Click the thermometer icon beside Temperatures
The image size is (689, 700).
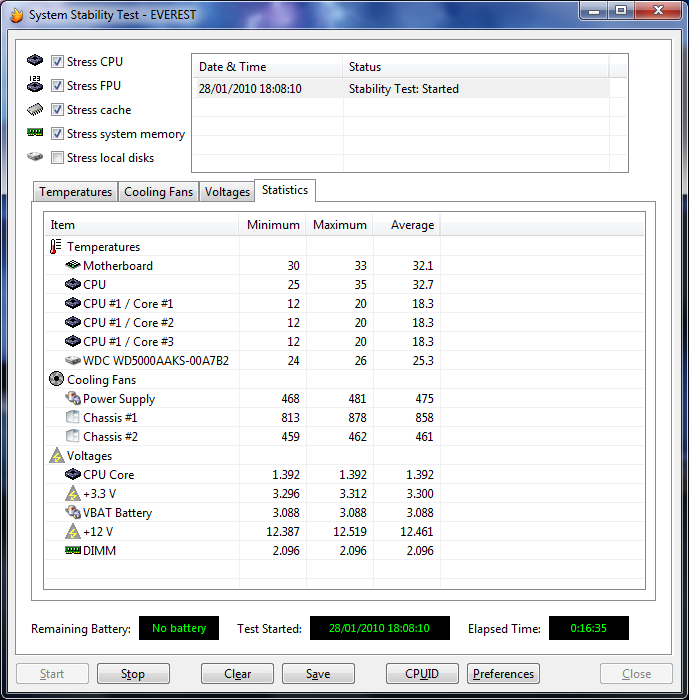click(x=56, y=247)
